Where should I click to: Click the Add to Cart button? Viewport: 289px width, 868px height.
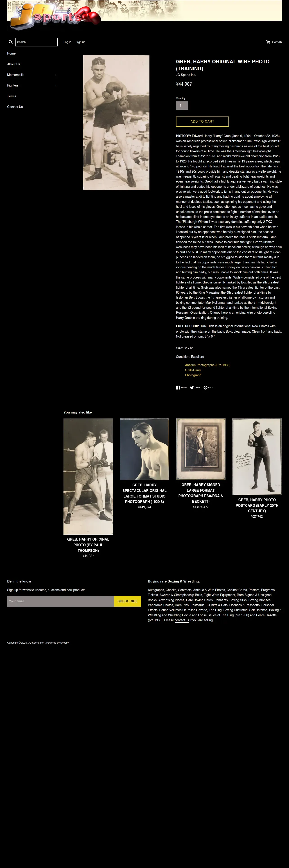coord(202,121)
